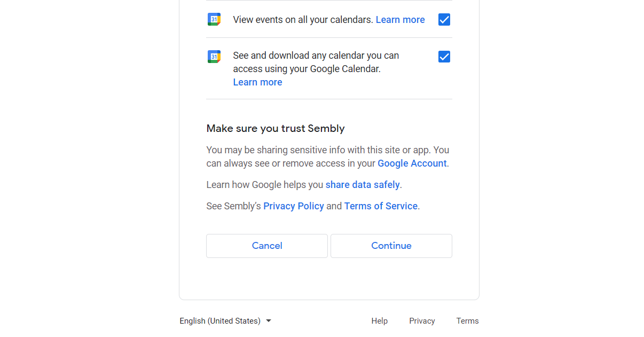Uncheck the View events on all calendars checkbox
Viewport: 644px width, 337px height.
pos(444,20)
